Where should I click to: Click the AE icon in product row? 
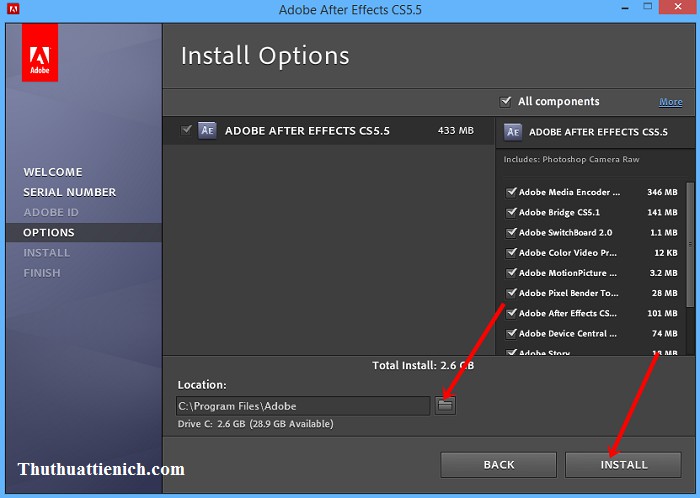pos(207,130)
